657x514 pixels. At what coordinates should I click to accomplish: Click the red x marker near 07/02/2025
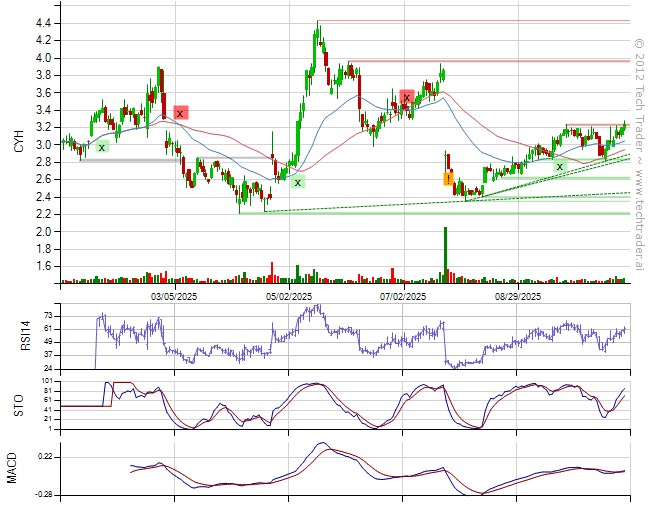(406, 97)
